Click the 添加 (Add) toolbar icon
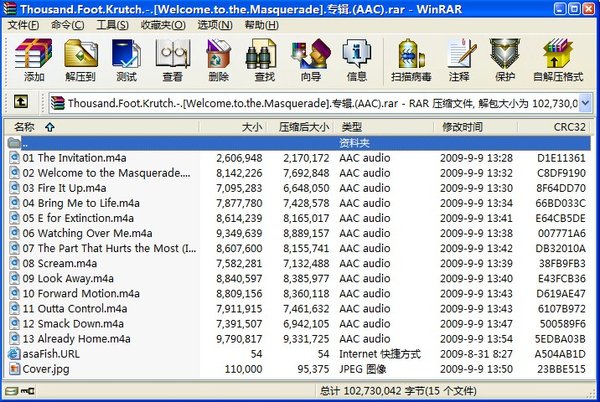 [34, 54]
